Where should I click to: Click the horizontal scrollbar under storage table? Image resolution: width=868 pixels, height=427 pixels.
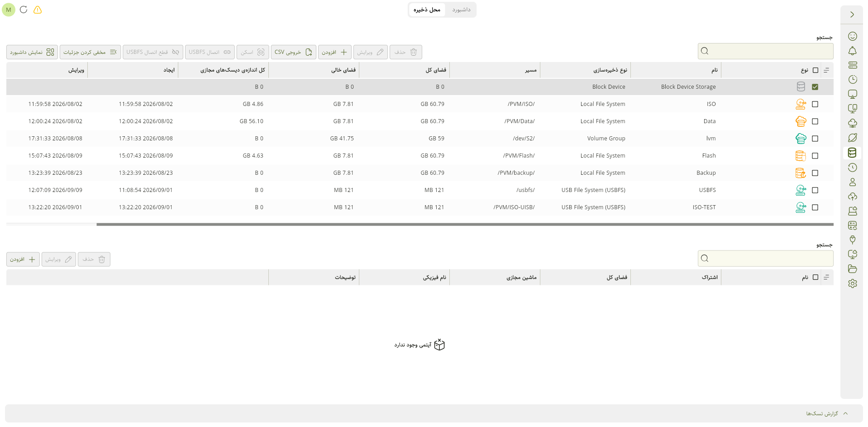(x=465, y=224)
